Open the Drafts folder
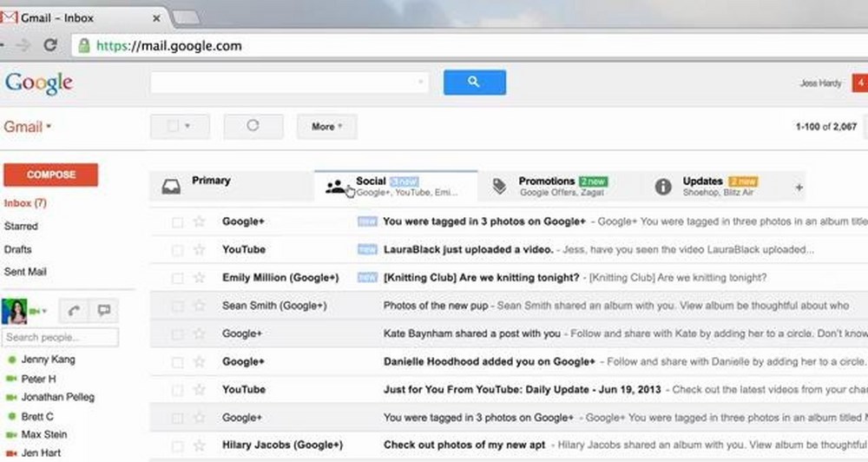The image size is (868, 462). click(17, 249)
